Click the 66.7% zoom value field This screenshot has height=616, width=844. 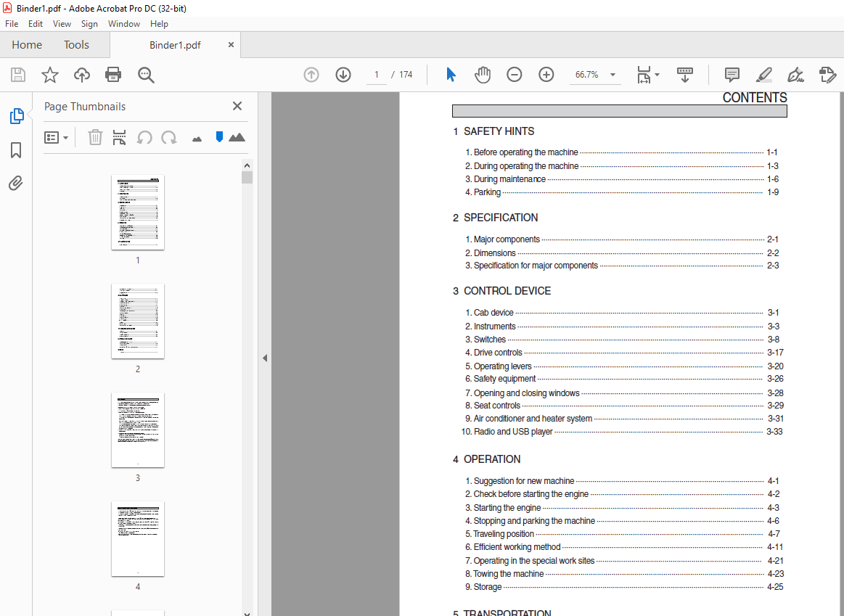586,75
